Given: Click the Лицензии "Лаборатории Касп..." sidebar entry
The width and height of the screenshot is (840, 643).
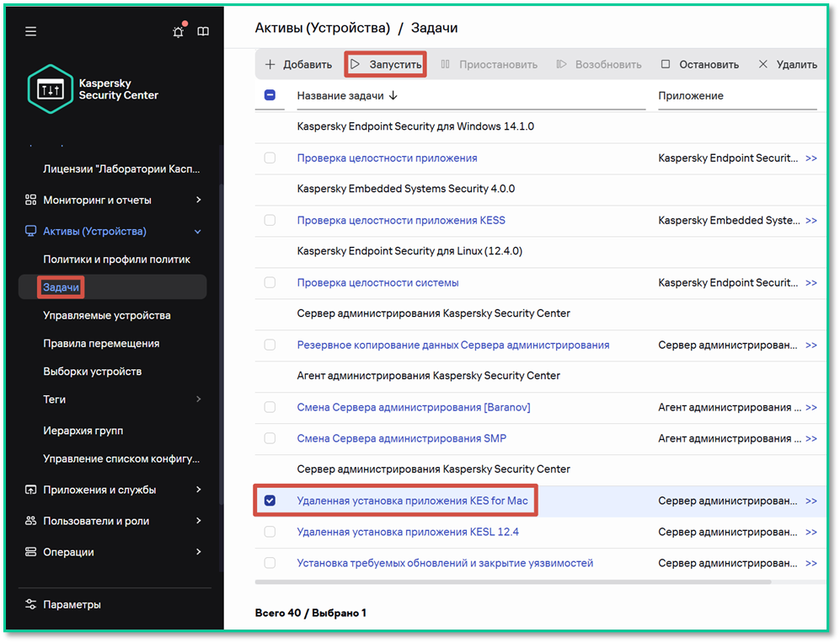Looking at the screenshot, I should 121,169.
